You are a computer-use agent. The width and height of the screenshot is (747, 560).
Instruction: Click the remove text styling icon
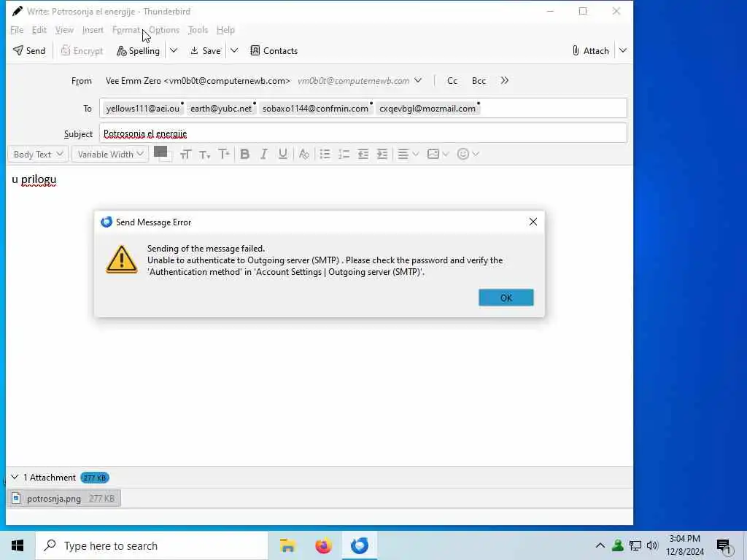303,154
